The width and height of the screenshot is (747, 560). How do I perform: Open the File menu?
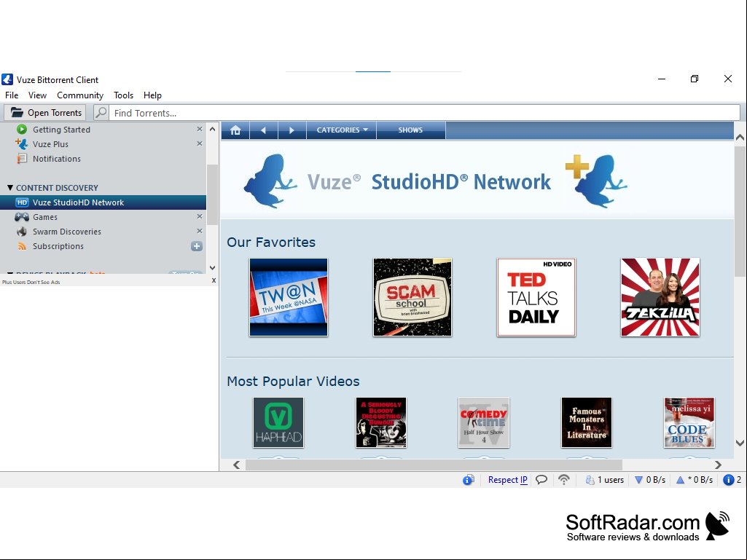click(12, 95)
